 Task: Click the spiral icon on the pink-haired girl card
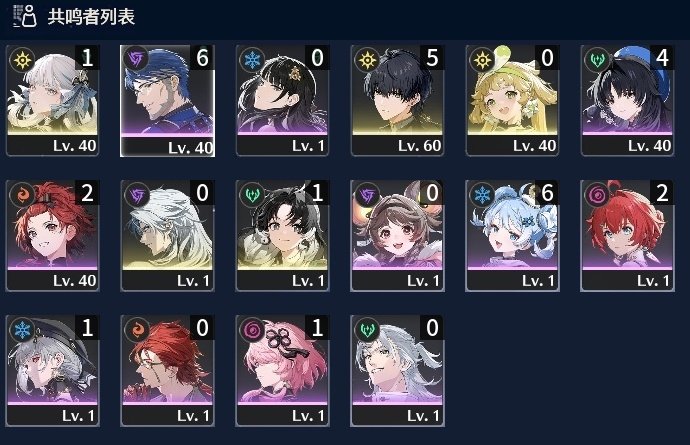pos(252,329)
